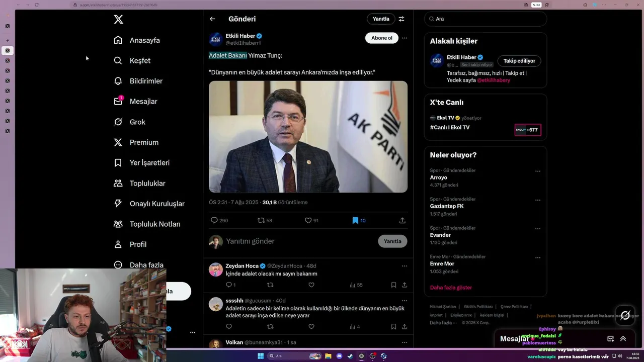Click the Ara search box

[486, 19]
